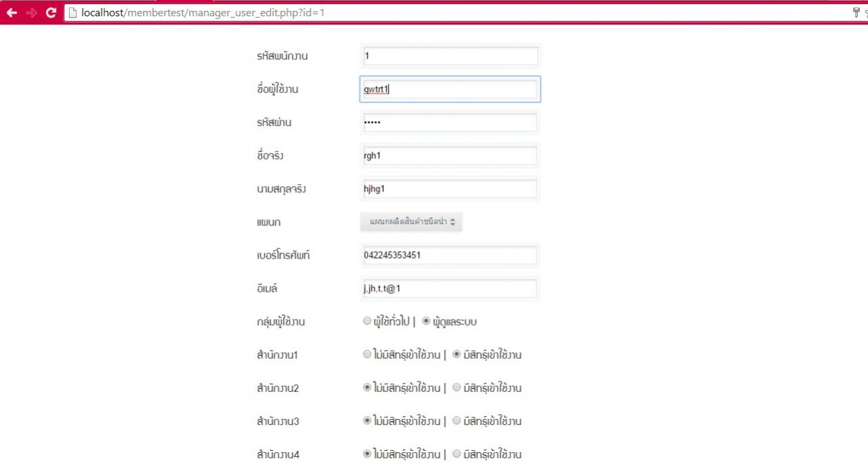Click the รหัสพนักงาน label text
The height and width of the screenshot is (463, 868).
point(282,56)
